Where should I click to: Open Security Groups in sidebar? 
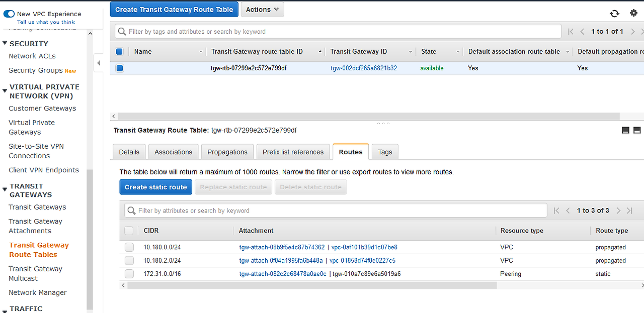pos(36,70)
